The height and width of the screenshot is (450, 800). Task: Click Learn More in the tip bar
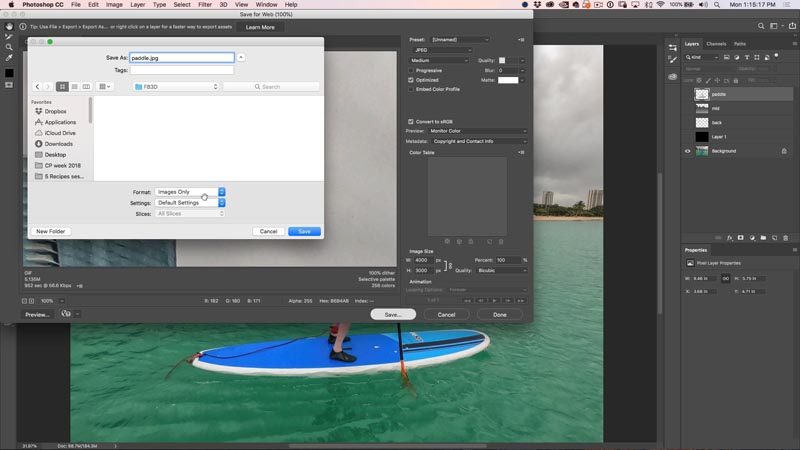260,27
